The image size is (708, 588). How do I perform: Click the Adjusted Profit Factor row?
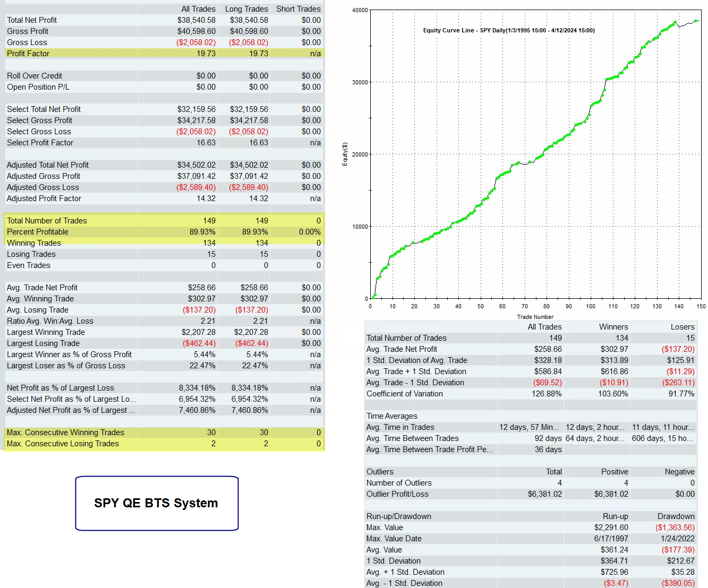click(164, 198)
